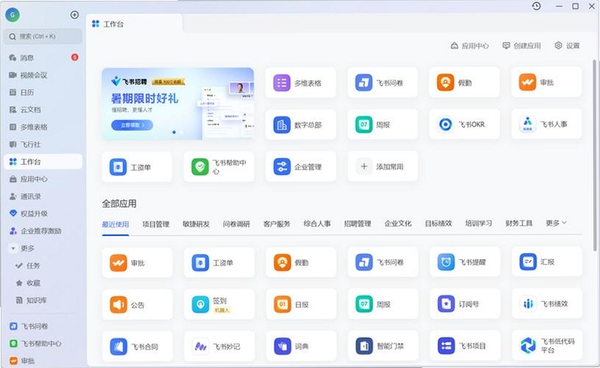
Task: Open 设置 in the workbench toolbar
Action: point(567,46)
